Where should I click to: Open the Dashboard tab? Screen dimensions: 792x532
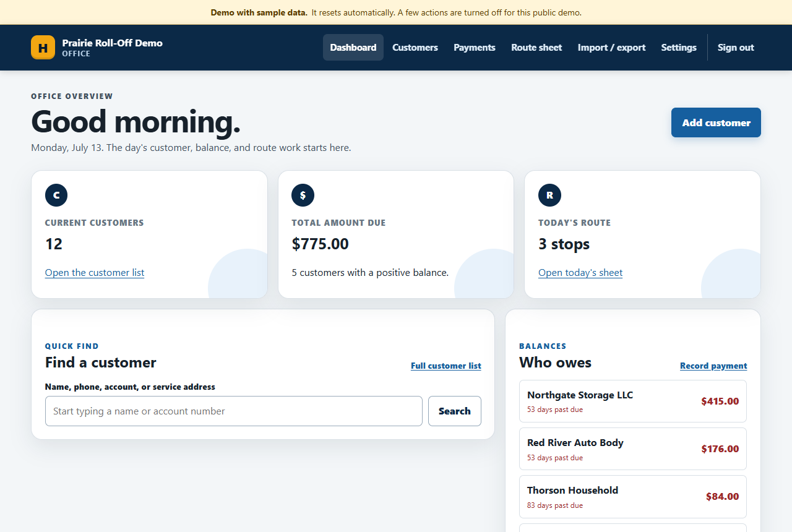coord(353,48)
